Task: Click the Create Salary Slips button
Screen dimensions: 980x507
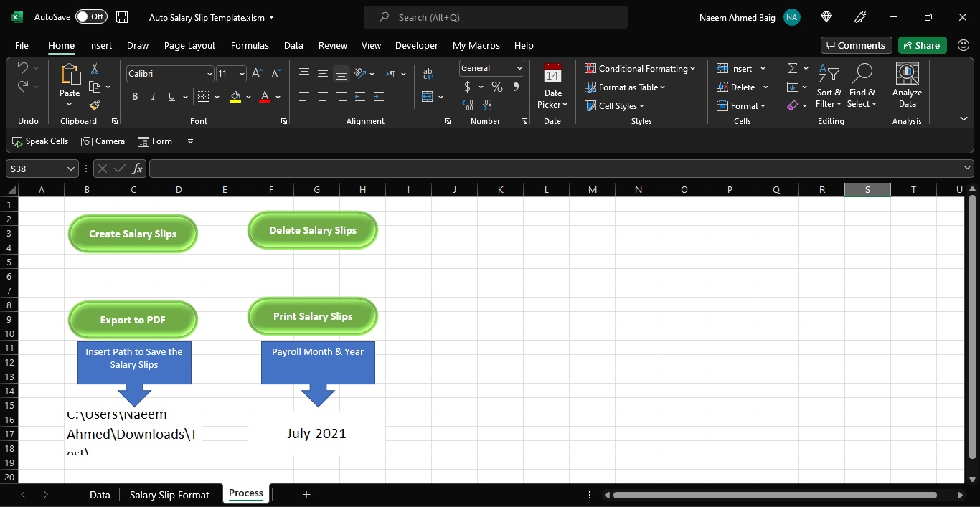Action: click(133, 234)
